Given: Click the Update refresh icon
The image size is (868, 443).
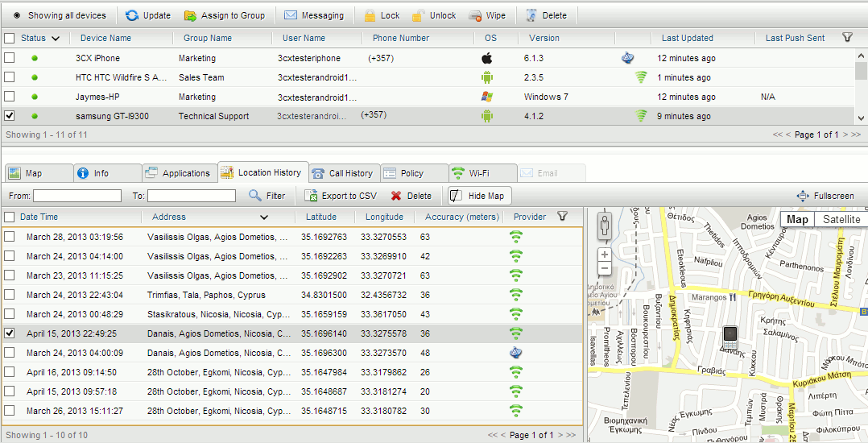Looking at the screenshot, I should click(x=132, y=15).
